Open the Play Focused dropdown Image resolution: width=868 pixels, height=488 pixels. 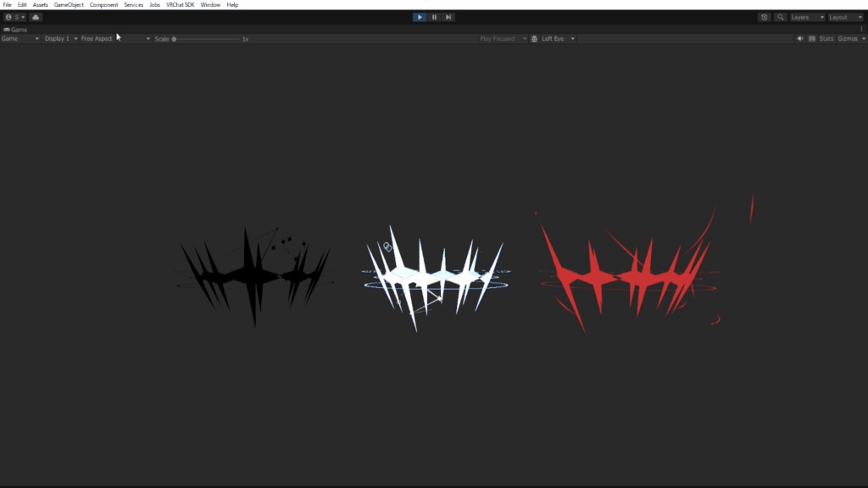503,39
